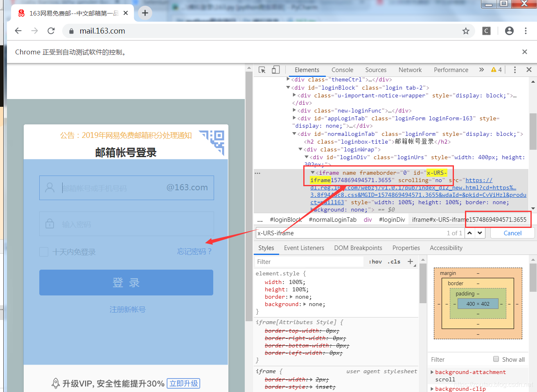The image size is (537, 392).
Task: Open the Sources tab
Action: 376,70
